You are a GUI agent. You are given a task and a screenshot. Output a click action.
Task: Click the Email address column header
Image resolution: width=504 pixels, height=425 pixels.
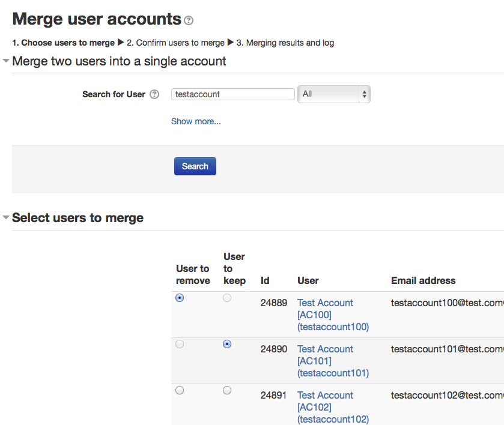pos(424,281)
